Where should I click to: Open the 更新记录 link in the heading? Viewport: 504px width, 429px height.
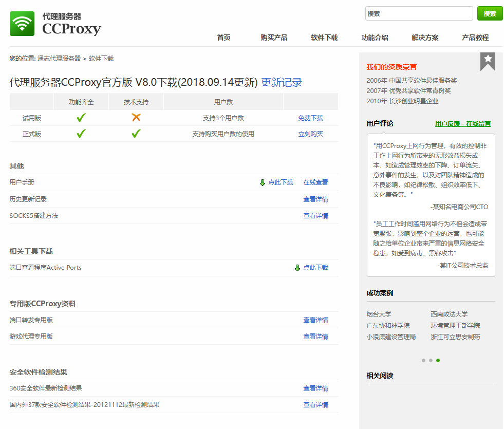coord(282,82)
